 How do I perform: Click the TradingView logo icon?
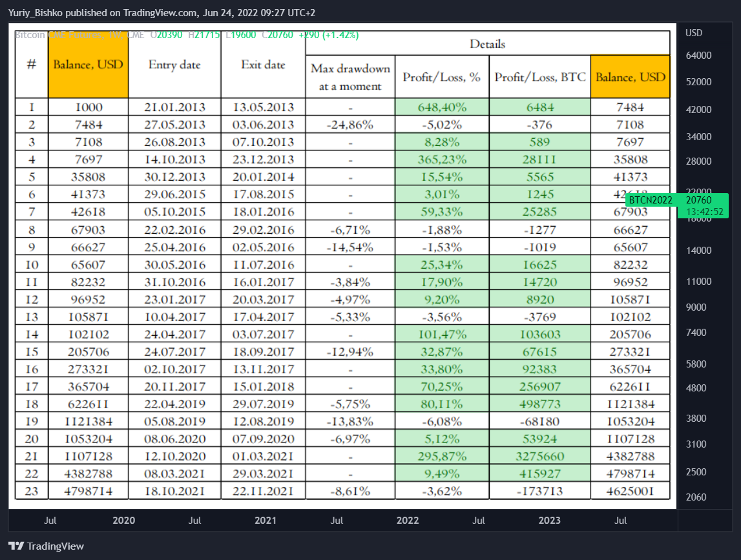click(16, 546)
